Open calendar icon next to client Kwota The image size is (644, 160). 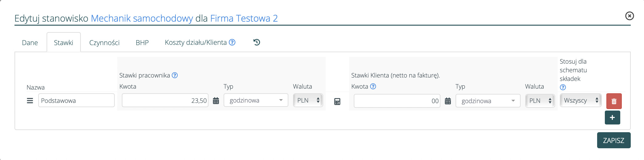point(448,101)
